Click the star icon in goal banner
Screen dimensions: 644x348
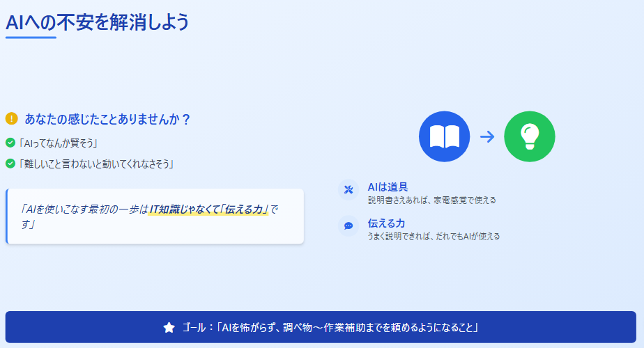[x=169, y=327]
